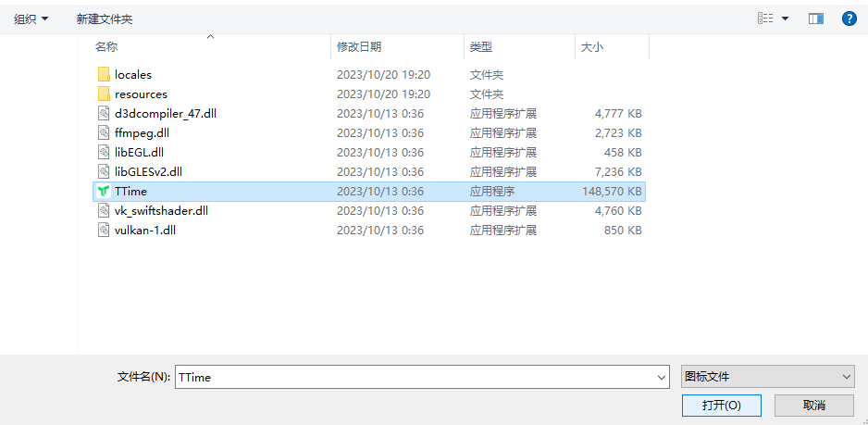
Task: Click the 2,723 KB size cell
Action: (x=618, y=133)
